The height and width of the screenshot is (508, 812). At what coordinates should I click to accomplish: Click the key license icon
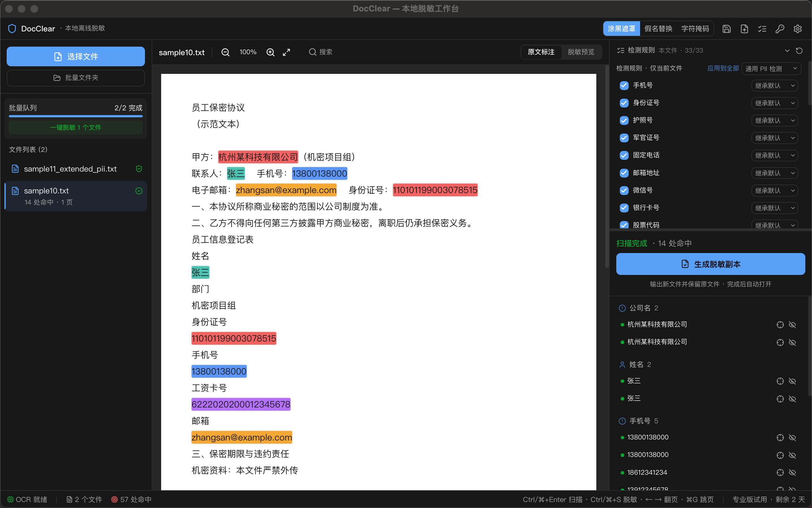[x=780, y=29]
